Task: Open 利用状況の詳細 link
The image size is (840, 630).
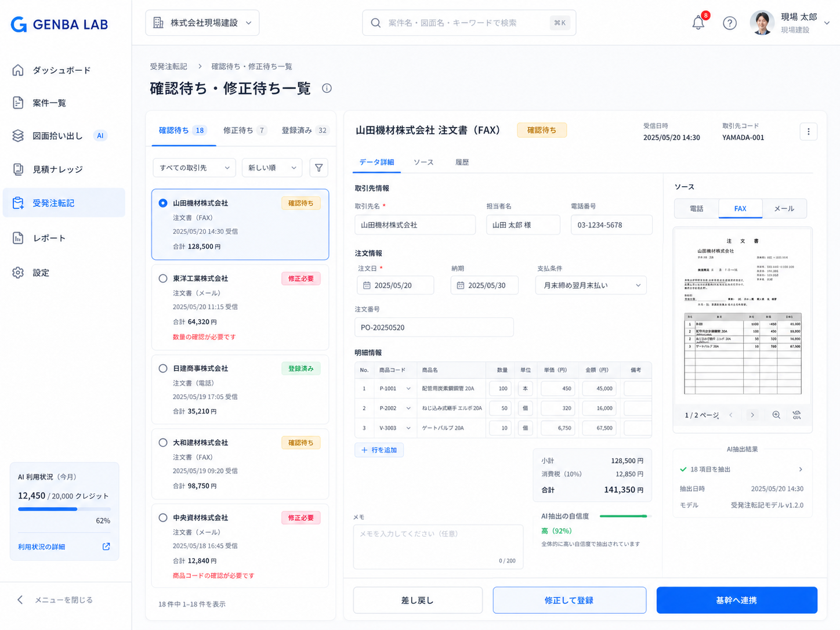Action: pos(41,546)
